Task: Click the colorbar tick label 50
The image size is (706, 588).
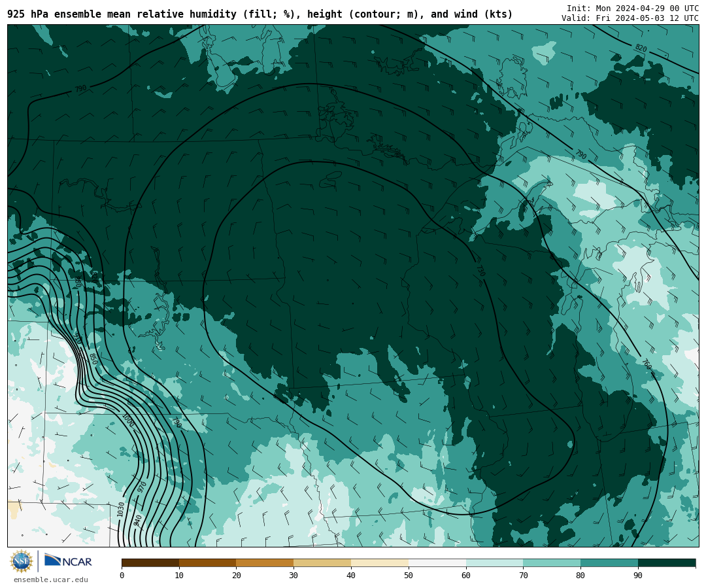Action: tap(409, 576)
